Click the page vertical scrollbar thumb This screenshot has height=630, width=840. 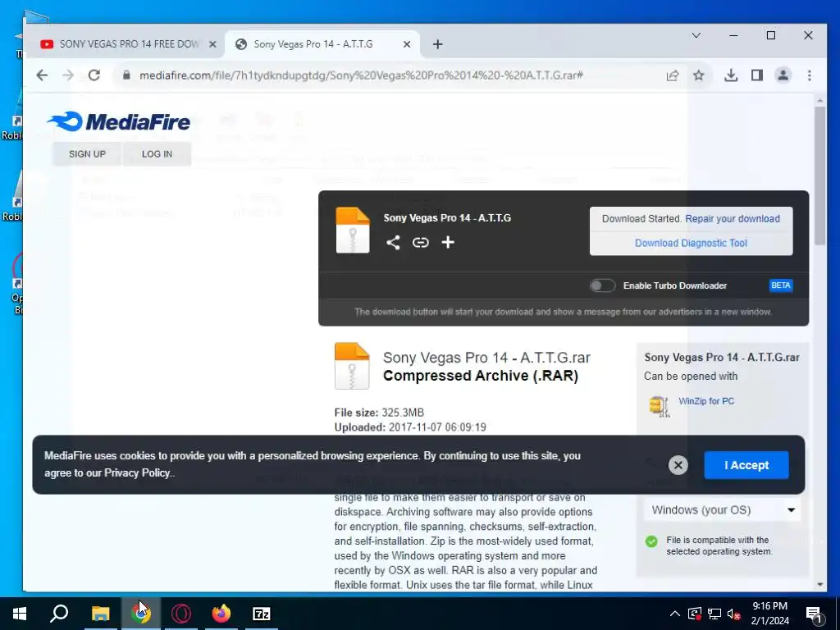pos(819,176)
